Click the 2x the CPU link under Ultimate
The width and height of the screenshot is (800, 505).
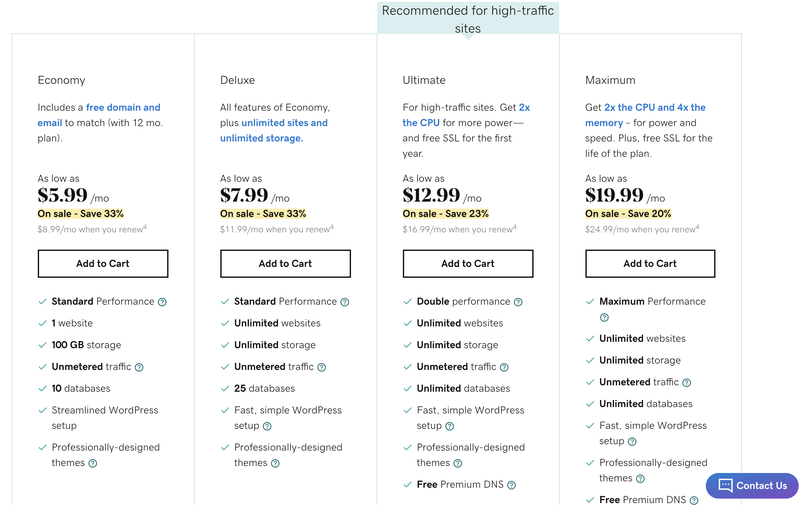click(466, 115)
